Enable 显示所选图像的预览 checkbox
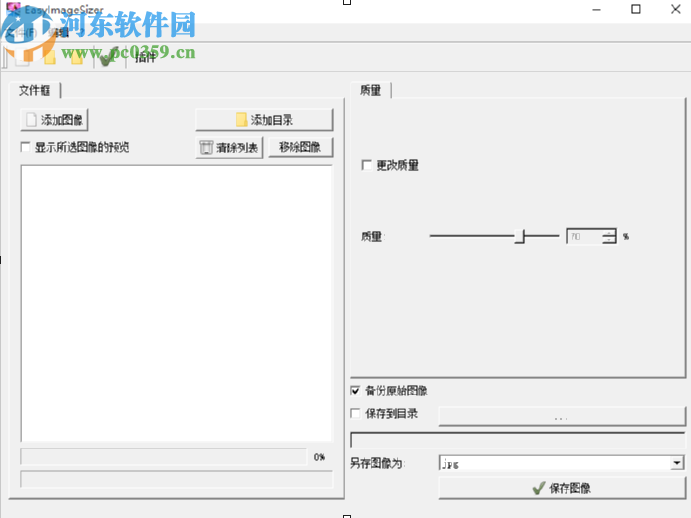 [26, 147]
